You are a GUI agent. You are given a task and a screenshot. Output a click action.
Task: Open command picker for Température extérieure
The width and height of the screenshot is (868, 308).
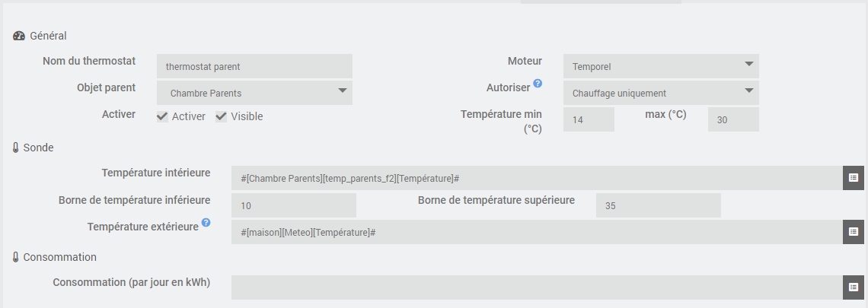853,232
